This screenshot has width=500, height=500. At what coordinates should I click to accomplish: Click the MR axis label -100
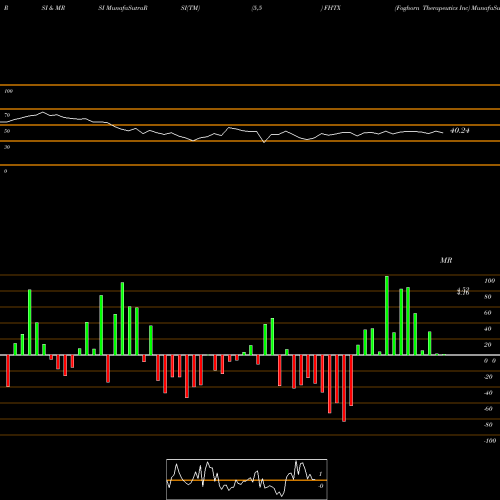(x=490, y=441)
